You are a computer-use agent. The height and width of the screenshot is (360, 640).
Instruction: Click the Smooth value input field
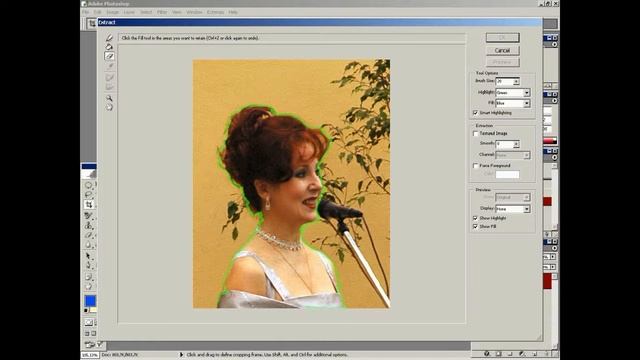(x=504, y=144)
